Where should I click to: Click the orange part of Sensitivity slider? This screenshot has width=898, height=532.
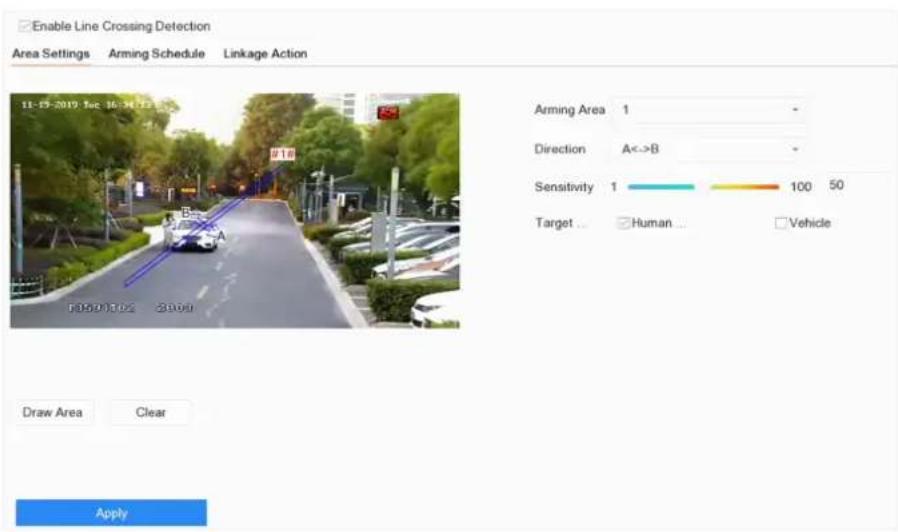coord(745,187)
